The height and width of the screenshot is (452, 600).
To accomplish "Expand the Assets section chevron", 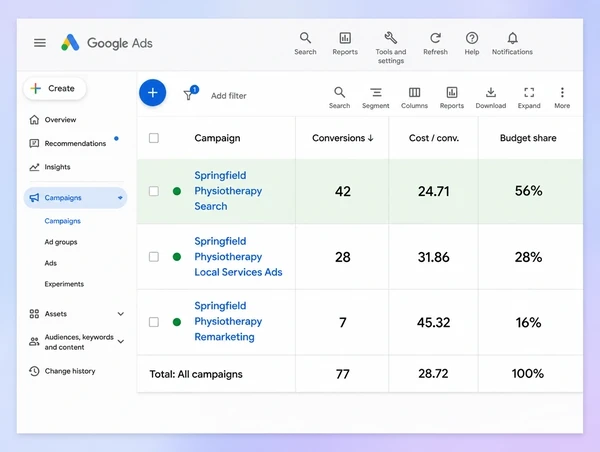I will click(121, 314).
